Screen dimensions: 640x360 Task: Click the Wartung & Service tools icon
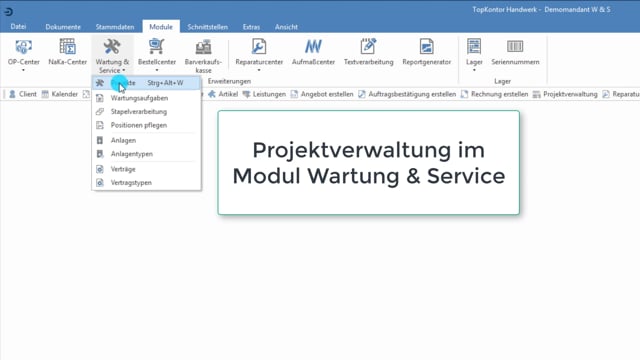pyautogui.click(x=112, y=47)
